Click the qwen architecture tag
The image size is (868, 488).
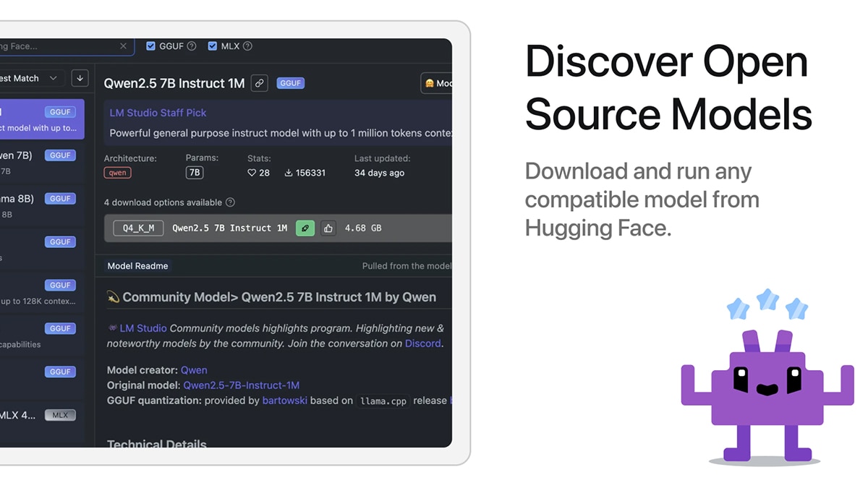click(117, 173)
